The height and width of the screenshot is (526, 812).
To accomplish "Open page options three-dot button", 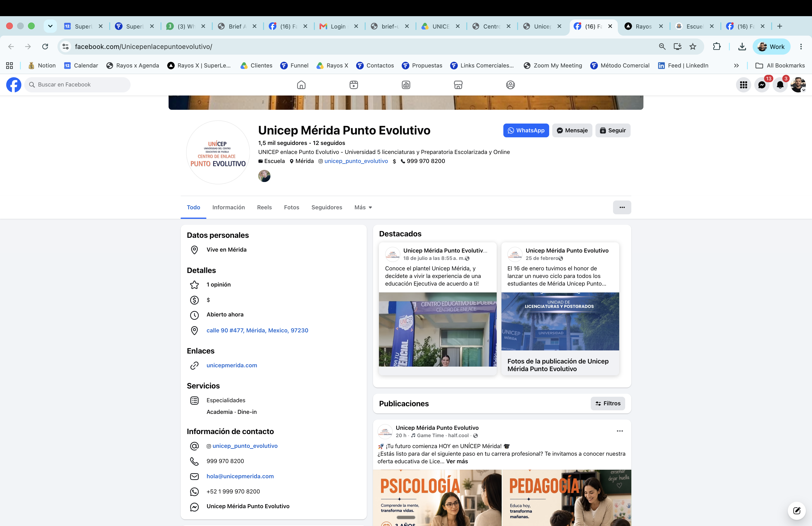I will pos(622,207).
